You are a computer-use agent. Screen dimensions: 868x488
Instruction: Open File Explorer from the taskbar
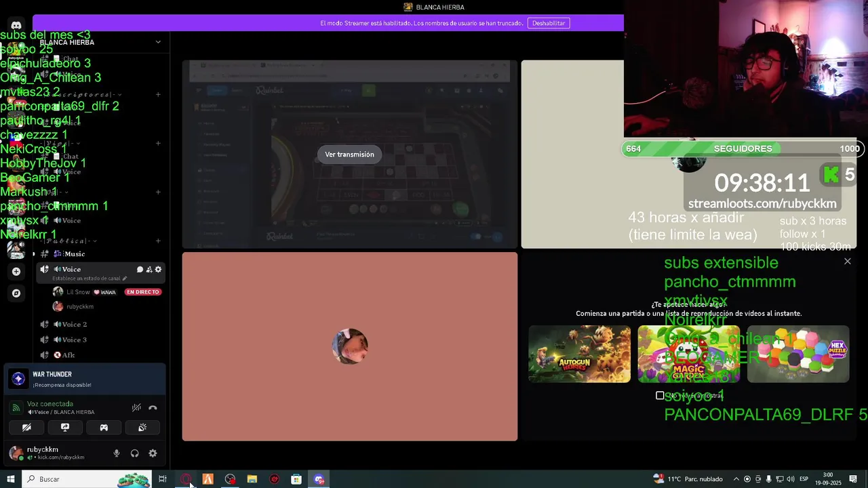tap(252, 479)
